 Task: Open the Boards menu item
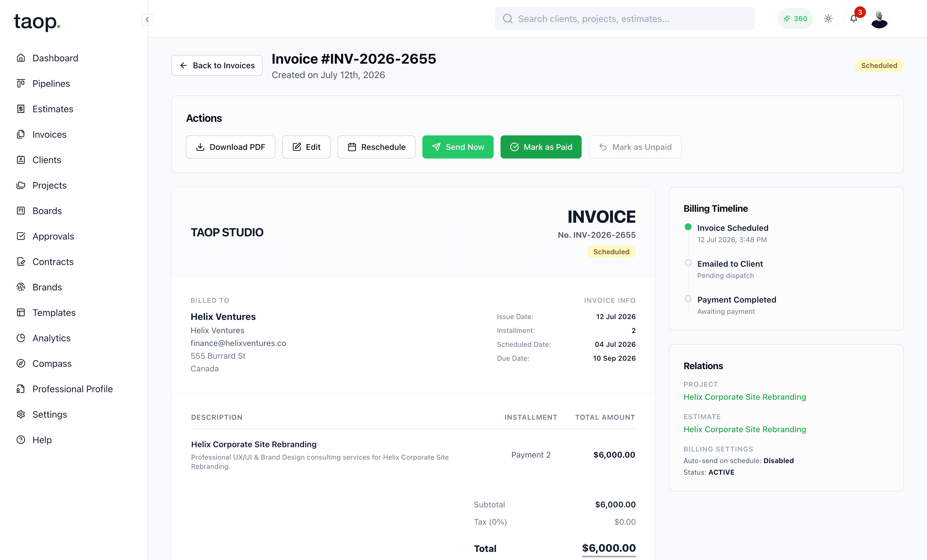tap(47, 211)
